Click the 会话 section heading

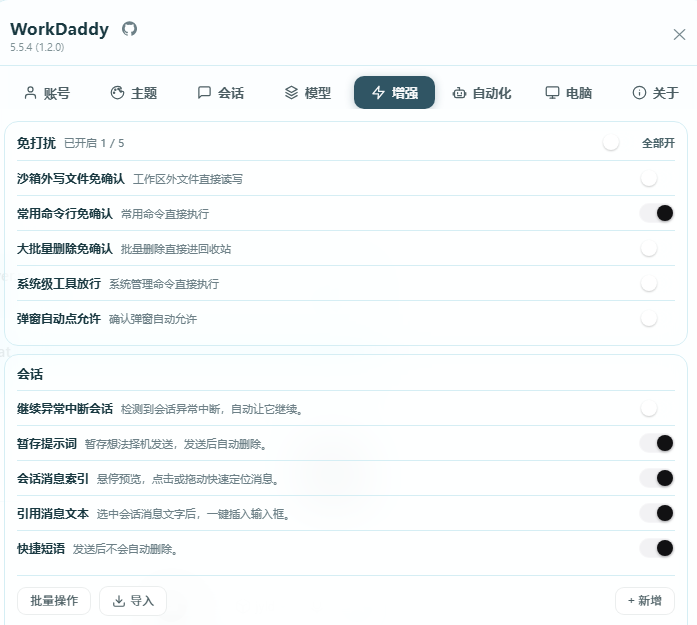30,374
